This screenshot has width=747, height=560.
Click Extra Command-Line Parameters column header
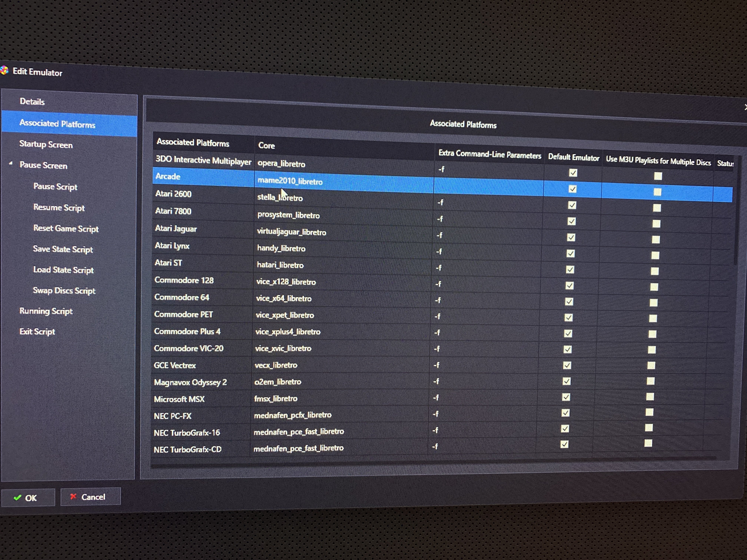pyautogui.click(x=489, y=154)
